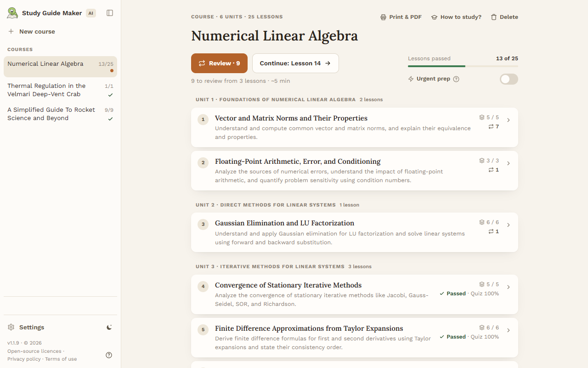Click the plus icon for New course

11,32
